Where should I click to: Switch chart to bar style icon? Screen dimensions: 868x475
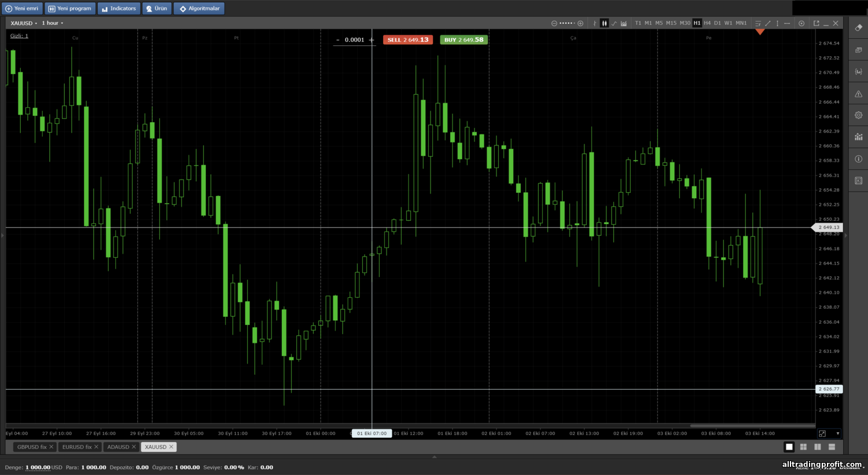[x=594, y=23]
